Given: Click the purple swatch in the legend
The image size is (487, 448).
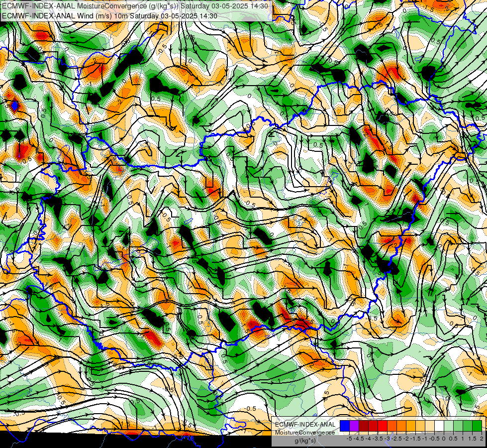Looking at the screenshot, I should [354, 426].
